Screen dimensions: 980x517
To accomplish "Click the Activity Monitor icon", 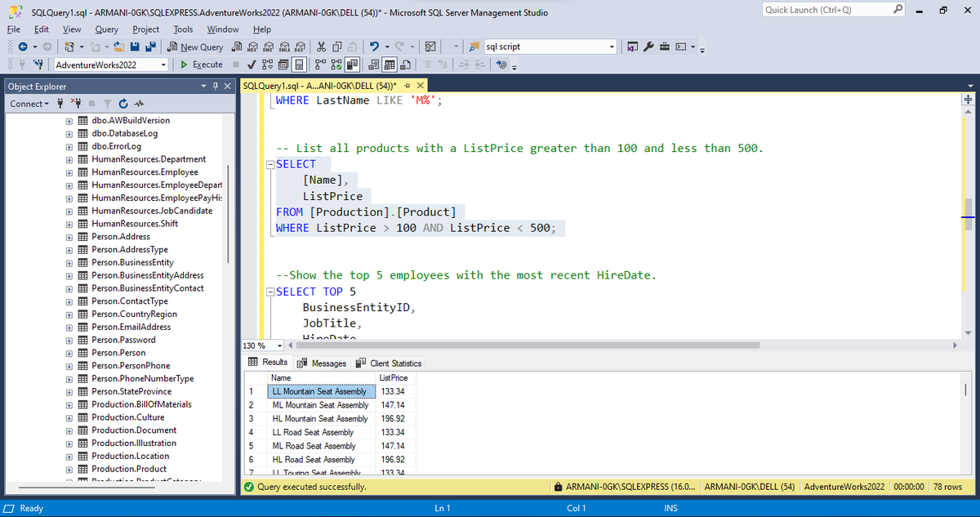I will click(430, 47).
